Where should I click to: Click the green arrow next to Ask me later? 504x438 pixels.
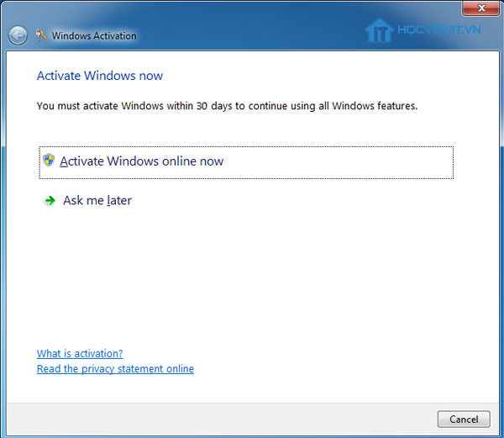[50, 201]
